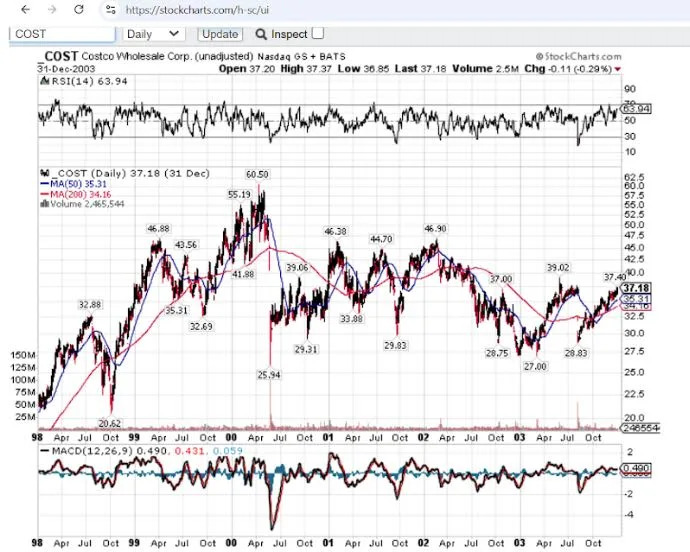The width and height of the screenshot is (690, 552).
Task: Select the 32.88 price label
Action: [x=89, y=305]
